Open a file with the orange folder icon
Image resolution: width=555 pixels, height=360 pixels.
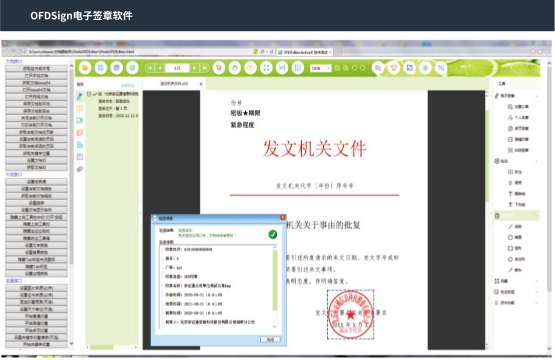[85, 68]
